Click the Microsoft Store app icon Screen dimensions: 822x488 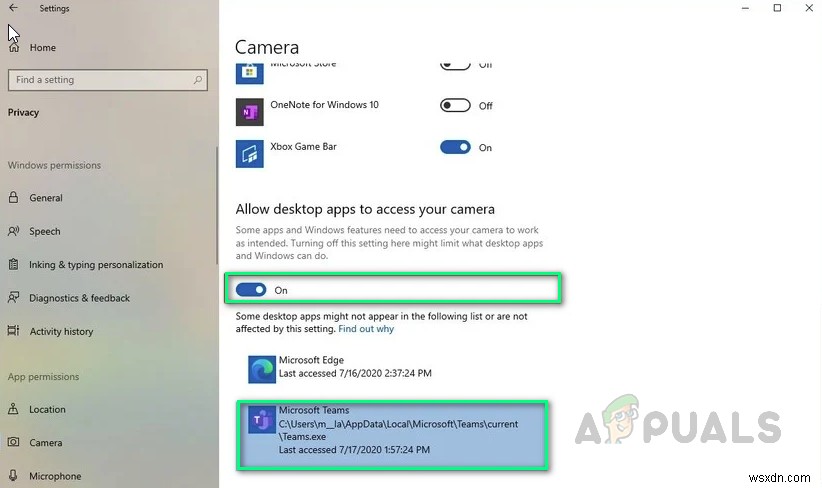[250, 73]
